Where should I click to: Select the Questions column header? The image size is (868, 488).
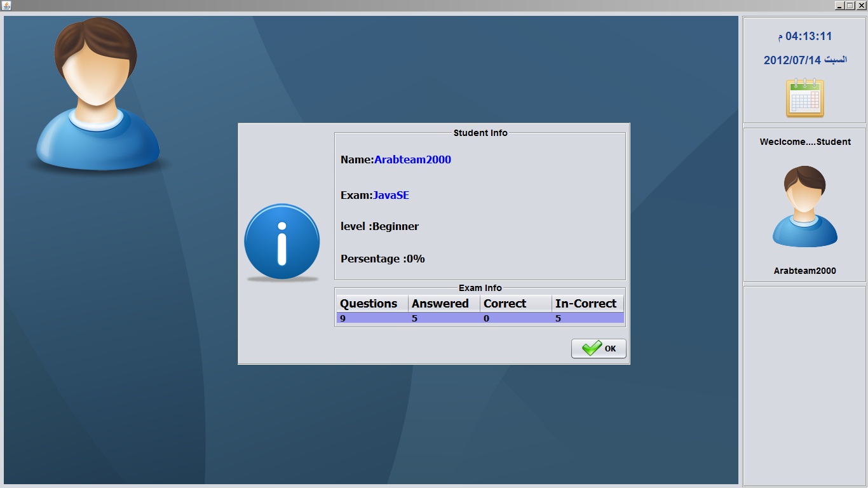click(x=372, y=304)
